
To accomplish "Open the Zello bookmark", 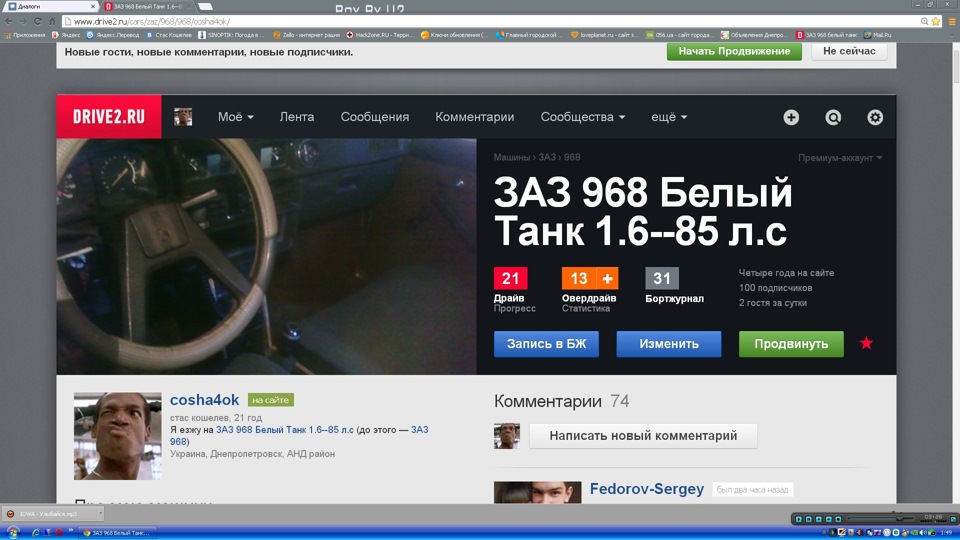I will (307, 35).
